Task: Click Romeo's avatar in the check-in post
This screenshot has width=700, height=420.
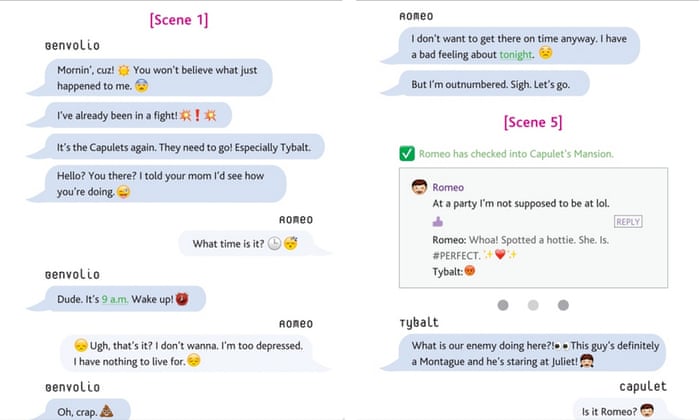Action: tap(420, 187)
